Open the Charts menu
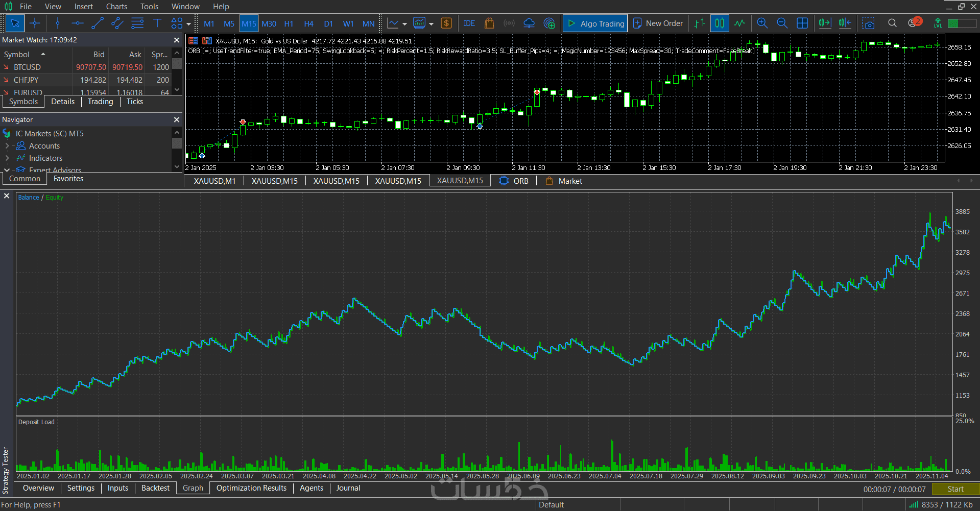 (116, 7)
